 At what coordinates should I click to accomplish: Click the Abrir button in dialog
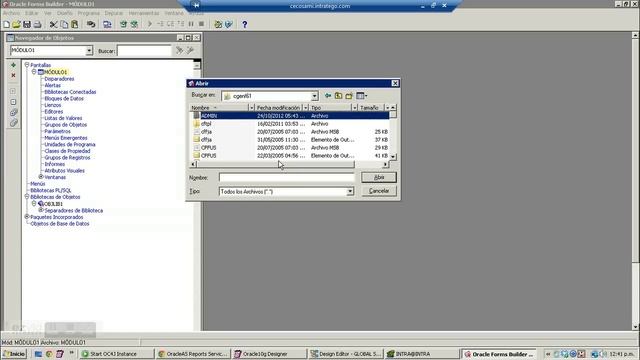coord(379,178)
